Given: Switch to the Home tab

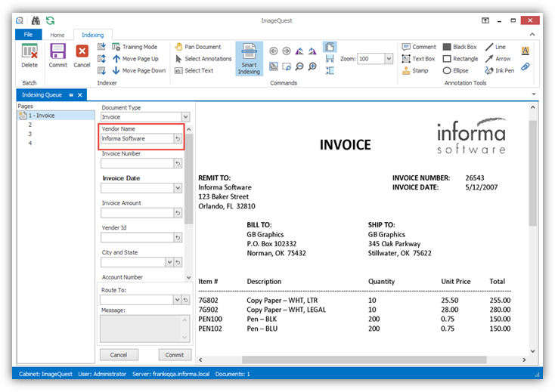Looking at the screenshot, I should point(57,35).
